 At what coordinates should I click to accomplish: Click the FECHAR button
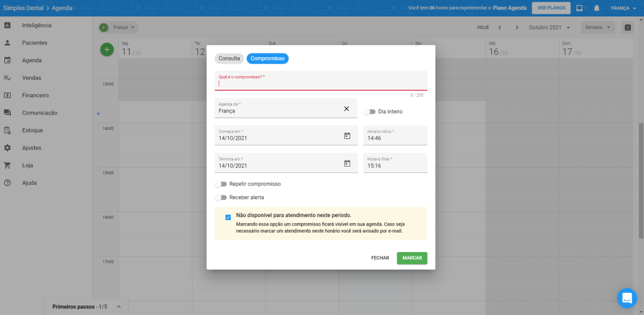(x=380, y=258)
